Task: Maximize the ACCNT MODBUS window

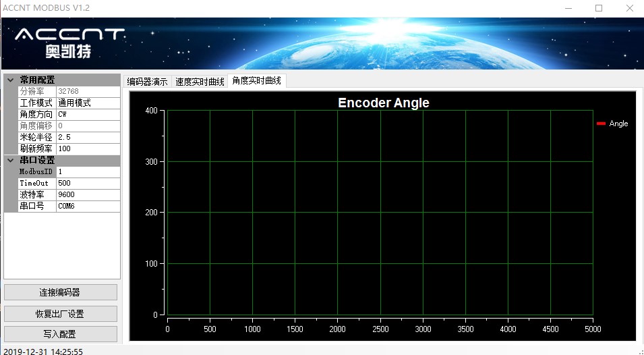Action: click(x=598, y=8)
